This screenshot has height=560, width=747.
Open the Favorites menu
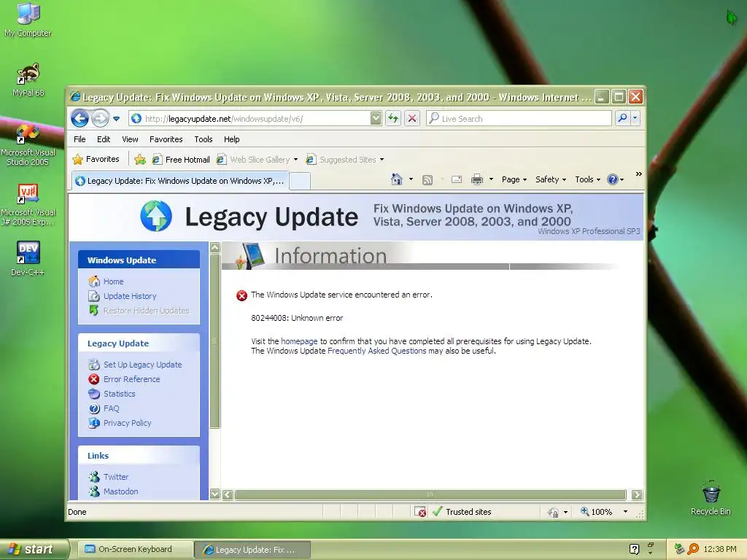(166, 139)
